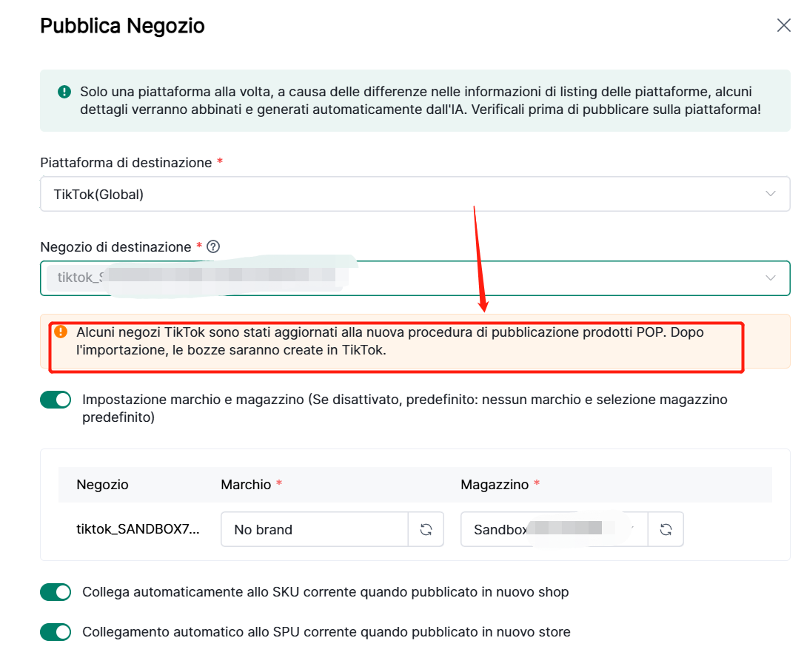
Task: Click the Pubblica Negozio dialog title
Action: (x=122, y=26)
